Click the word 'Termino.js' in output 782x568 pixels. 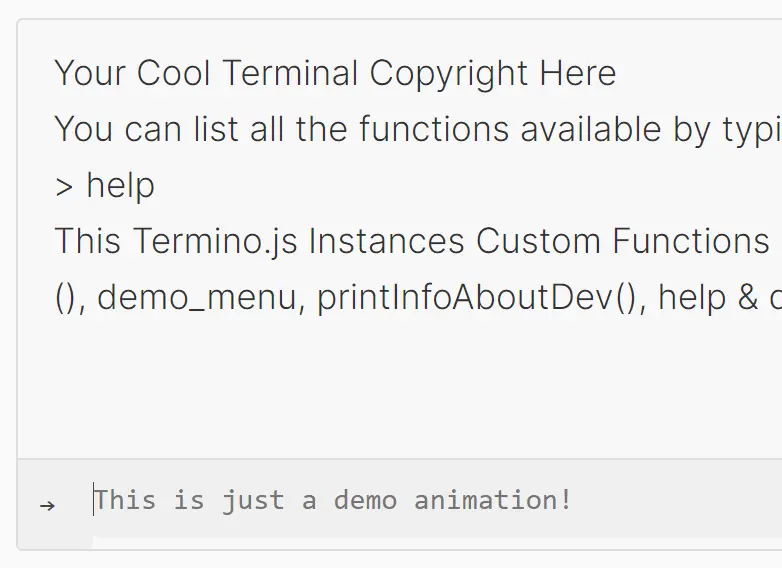point(215,241)
